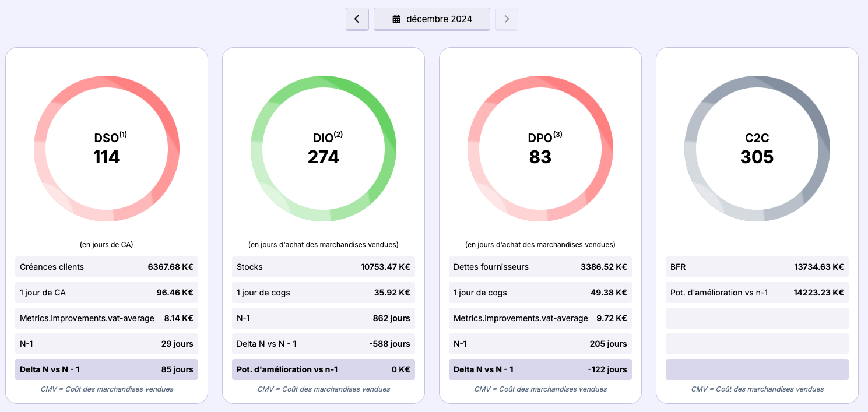Viewport: 868px width, 412px height.
Task: Click DPO footnote superscript (3)
Action: (x=558, y=135)
